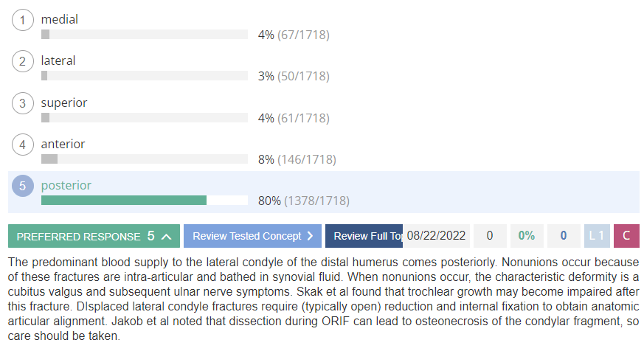644x351 pixels.
Task: Click the highlighted circle 5 for posterior
Action: 23,186
